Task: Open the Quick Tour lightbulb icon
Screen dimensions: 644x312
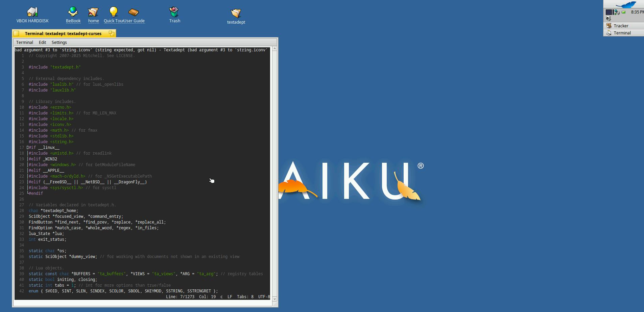Action: click(x=114, y=12)
